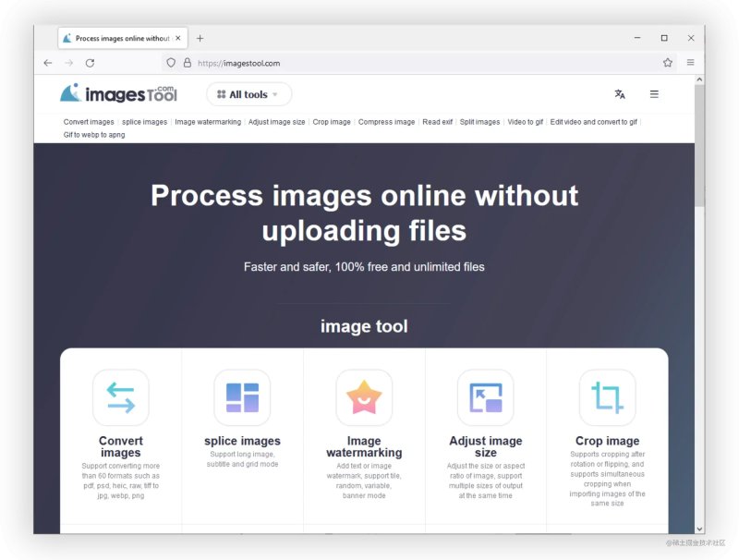Viewport: 739px width, 560px height.
Task: Open Split images nav link
Action: pyautogui.click(x=479, y=122)
